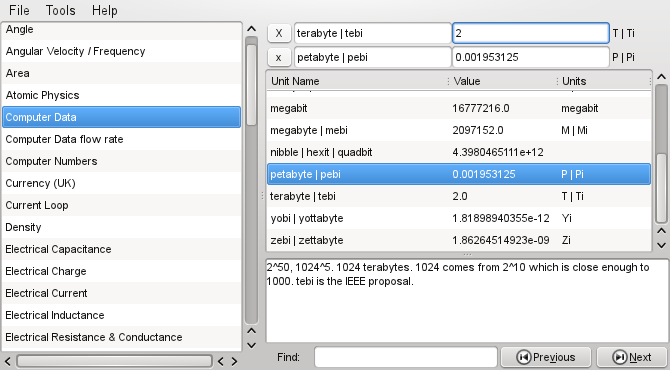Viewport: 670px width, 370px height.
Task: Click the value 1.86264514923e-09 cell
Action: point(501,241)
